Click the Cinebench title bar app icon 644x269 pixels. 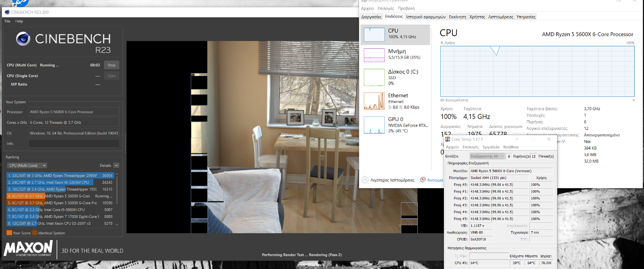(x=7, y=12)
